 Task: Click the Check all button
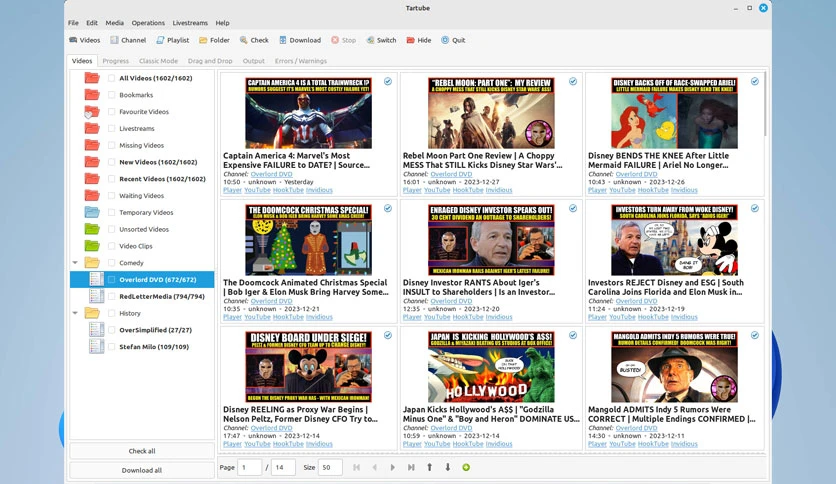pos(142,451)
